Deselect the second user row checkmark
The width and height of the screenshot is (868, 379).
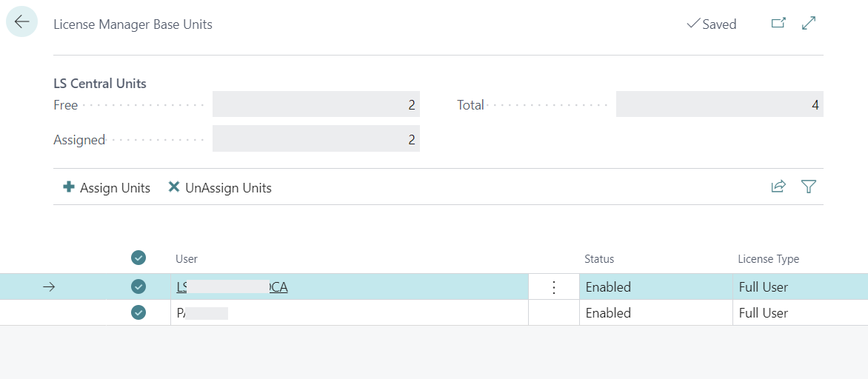138,312
